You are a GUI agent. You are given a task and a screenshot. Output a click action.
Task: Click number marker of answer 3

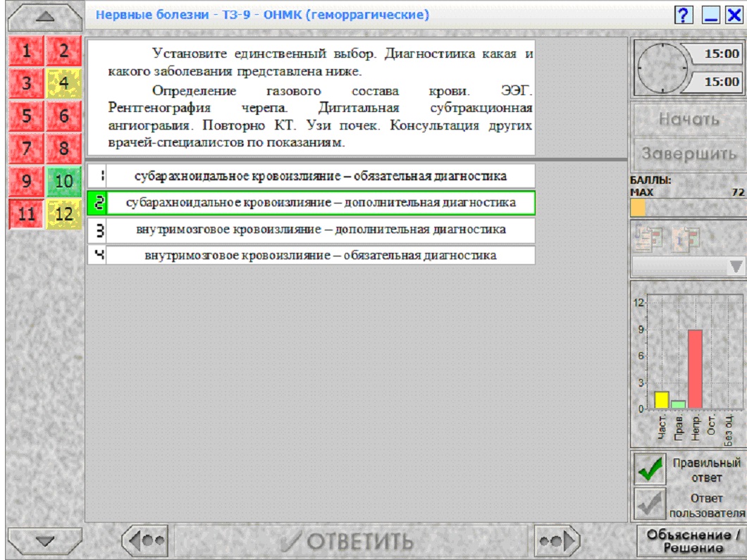tap(98, 230)
